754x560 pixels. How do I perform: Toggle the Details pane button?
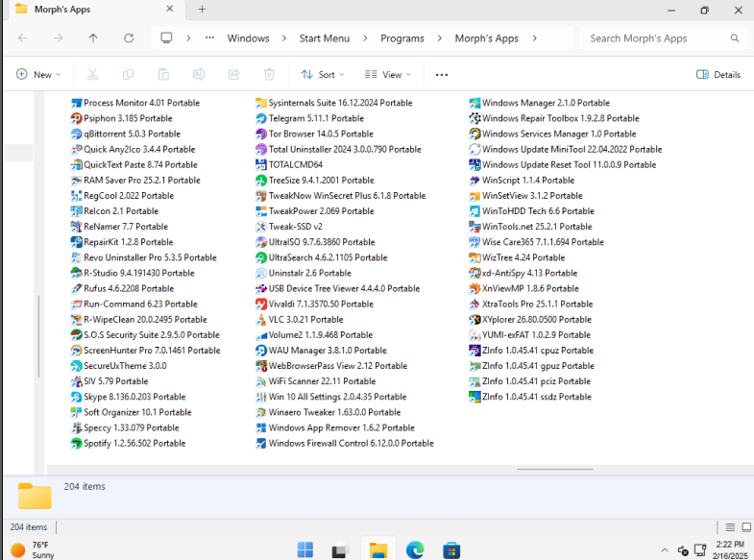click(718, 75)
